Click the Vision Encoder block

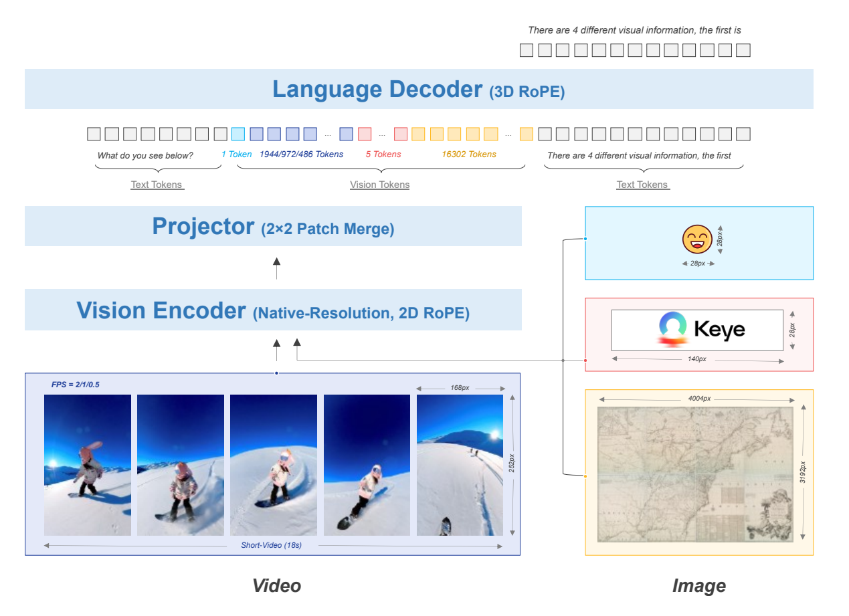[x=273, y=310]
